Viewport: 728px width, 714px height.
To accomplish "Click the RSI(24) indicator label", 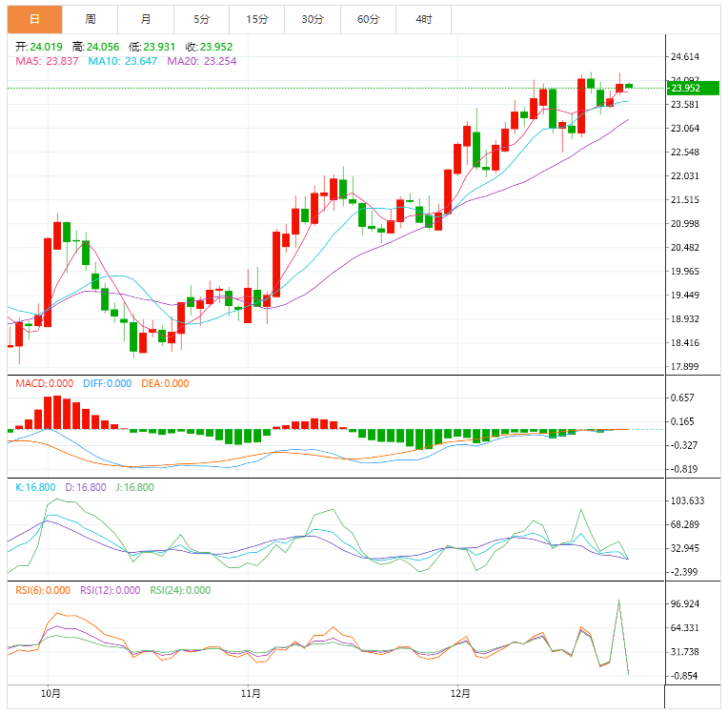I will tap(183, 590).
